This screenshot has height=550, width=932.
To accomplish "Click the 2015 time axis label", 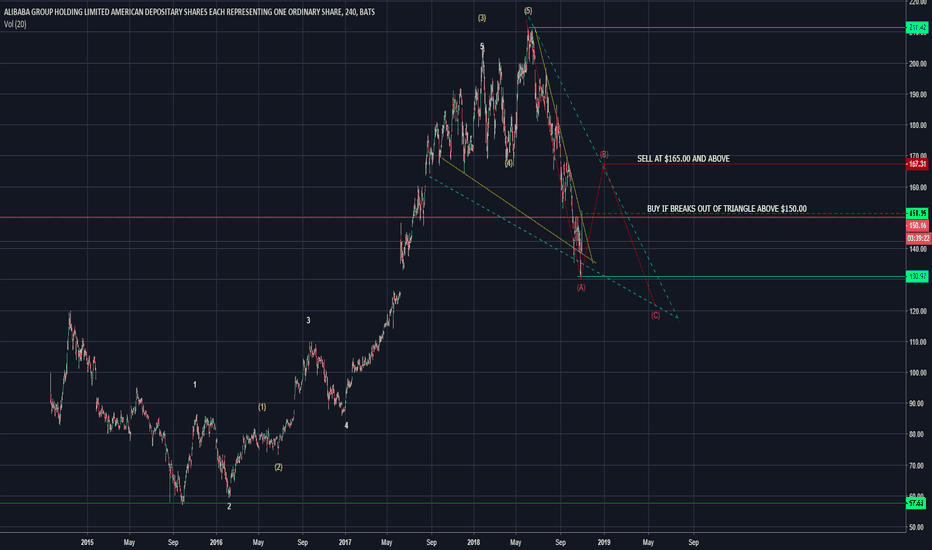I will [87, 542].
